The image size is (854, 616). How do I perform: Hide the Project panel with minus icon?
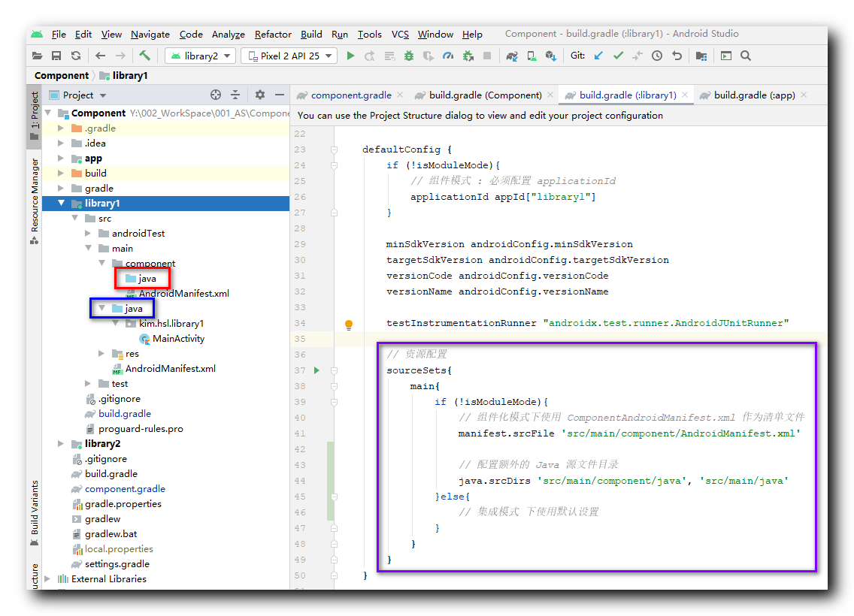[x=280, y=95]
